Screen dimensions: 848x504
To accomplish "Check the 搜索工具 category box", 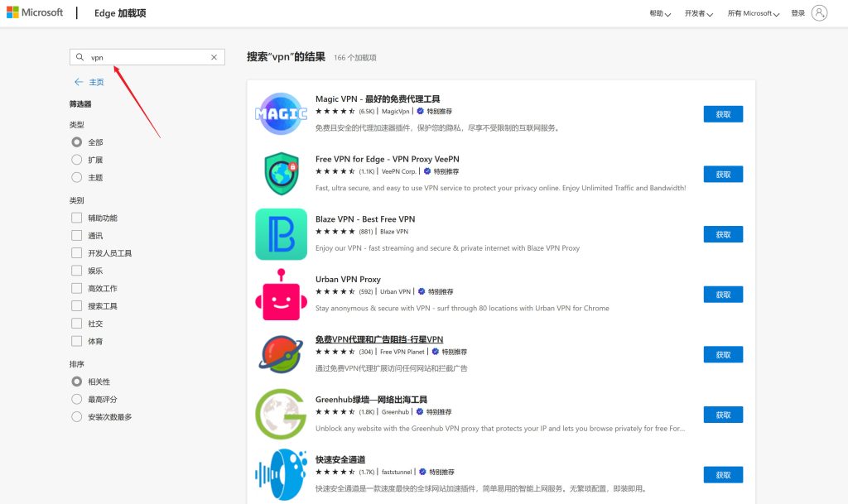I will (77, 305).
